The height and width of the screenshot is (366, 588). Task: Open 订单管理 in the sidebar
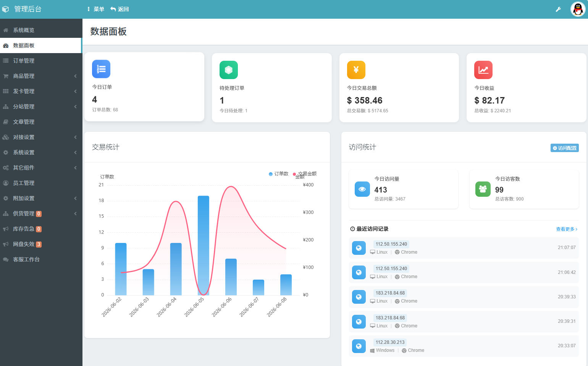[41, 61]
